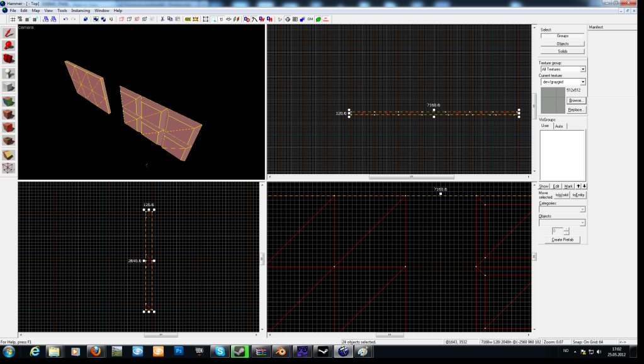The image size is (644, 364).
Task: Click the toWorld button
Action: click(562, 195)
